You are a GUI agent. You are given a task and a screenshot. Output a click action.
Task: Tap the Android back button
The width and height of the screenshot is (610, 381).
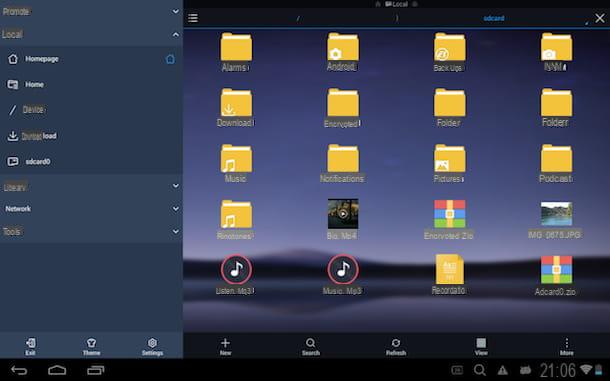19,370
